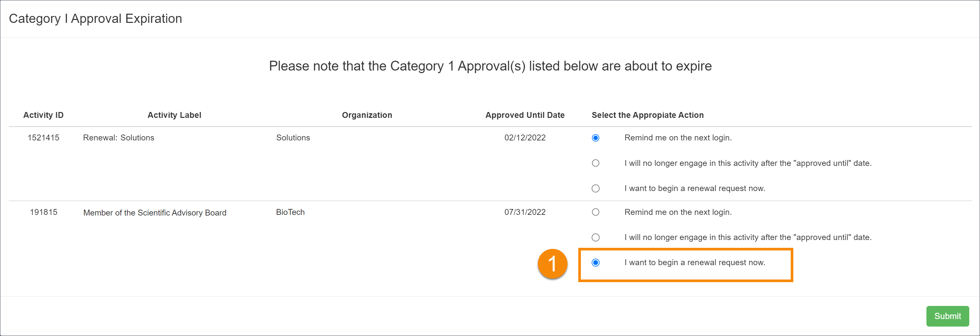This screenshot has height=336, width=980.
Task: Select 'Remind me on the next login' for activity 1521415
Action: 595,138
